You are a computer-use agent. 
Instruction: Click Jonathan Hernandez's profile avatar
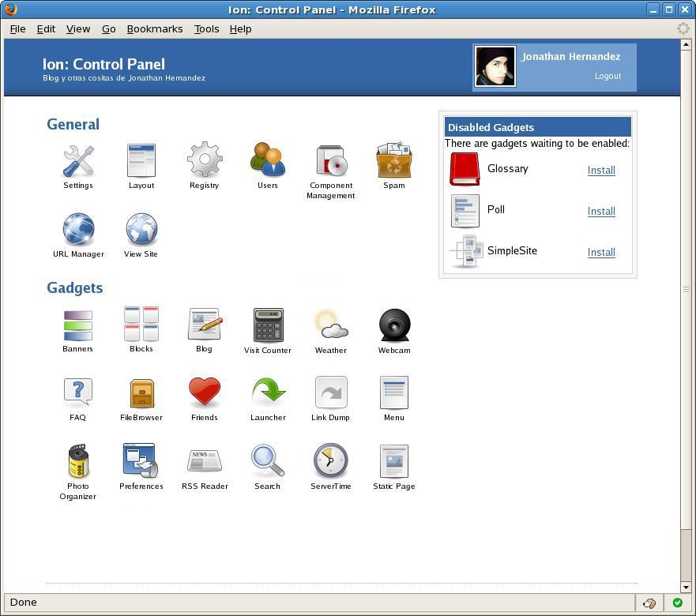click(x=495, y=67)
